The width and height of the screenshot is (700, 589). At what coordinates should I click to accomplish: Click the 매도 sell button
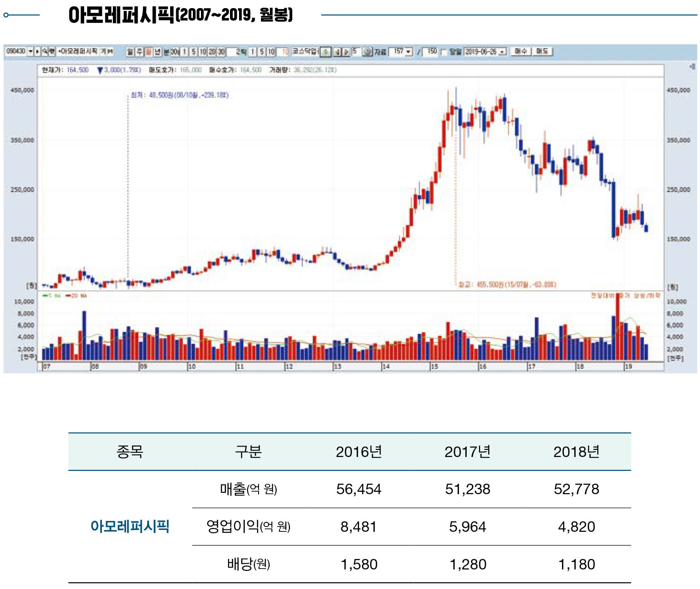542,51
